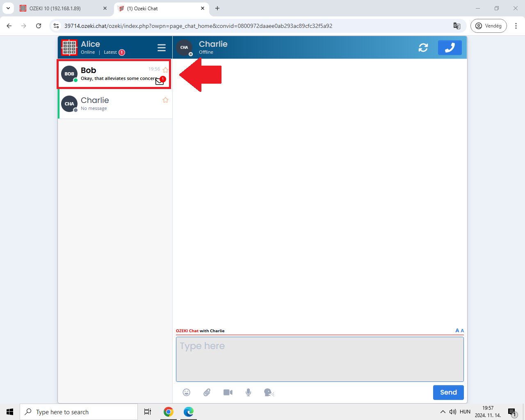The image size is (525, 420).
Task: Click the Ozeki logo beside Alice
Action: 69,48
